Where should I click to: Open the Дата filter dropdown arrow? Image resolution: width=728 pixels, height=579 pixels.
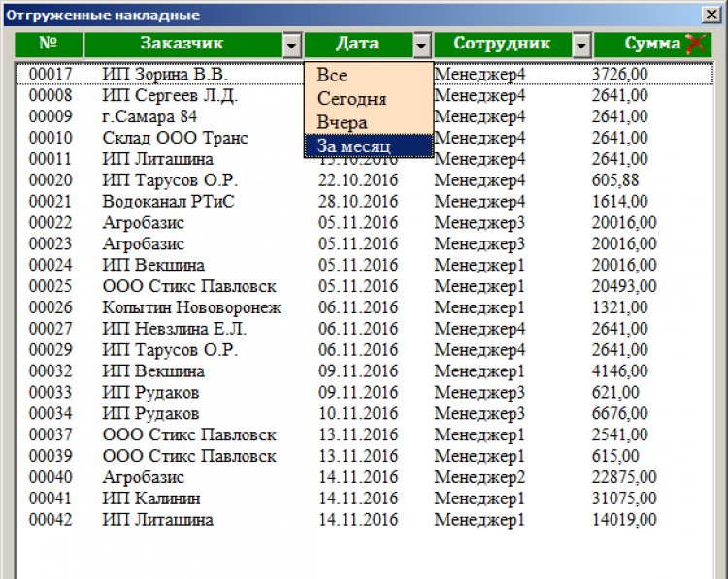click(421, 45)
